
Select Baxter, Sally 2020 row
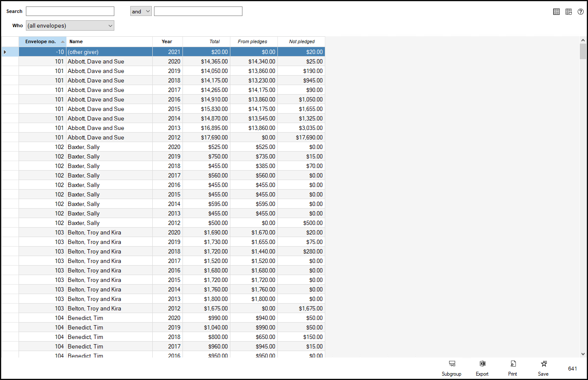pyautogui.click(x=109, y=147)
